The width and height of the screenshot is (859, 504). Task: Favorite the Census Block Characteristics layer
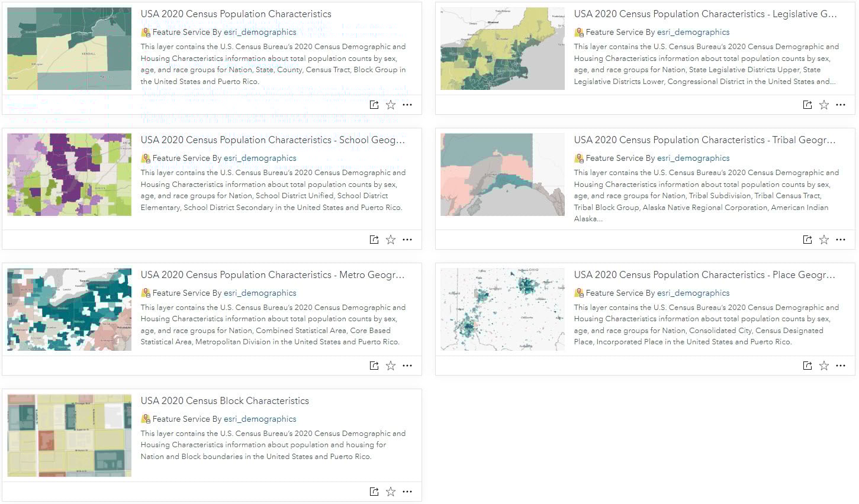pyautogui.click(x=391, y=492)
